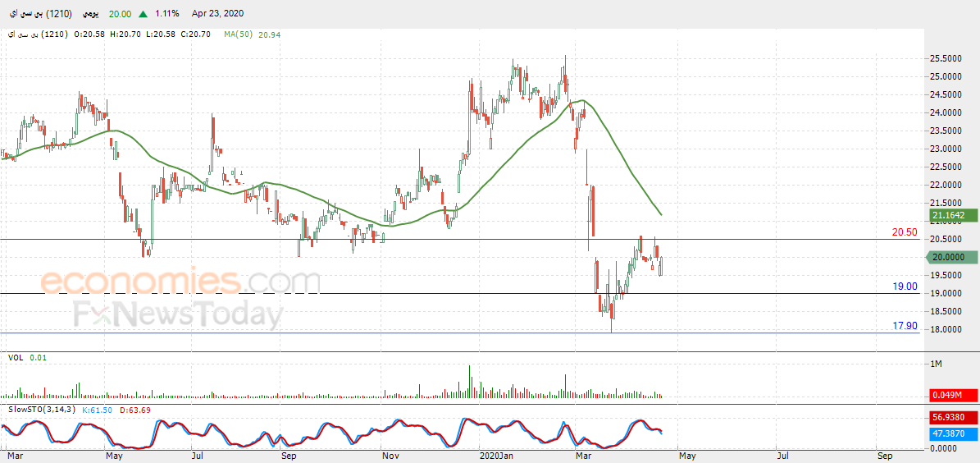Click the VOL indicator label
Viewport: 980px width, 463px height.
tap(15, 357)
